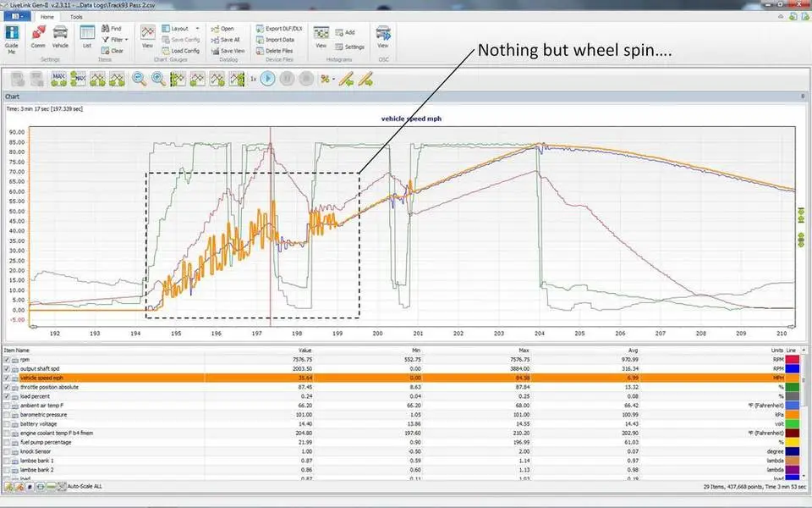This screenshot has height=508, width=812.
Task: Click the 1x playback speed label
Action: (x=253, y=79)
